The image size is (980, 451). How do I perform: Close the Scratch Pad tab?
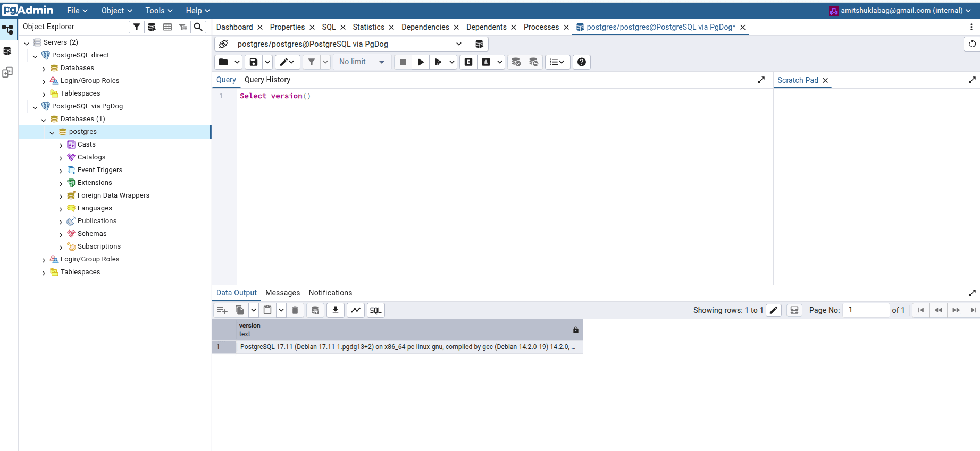point(825,81)
